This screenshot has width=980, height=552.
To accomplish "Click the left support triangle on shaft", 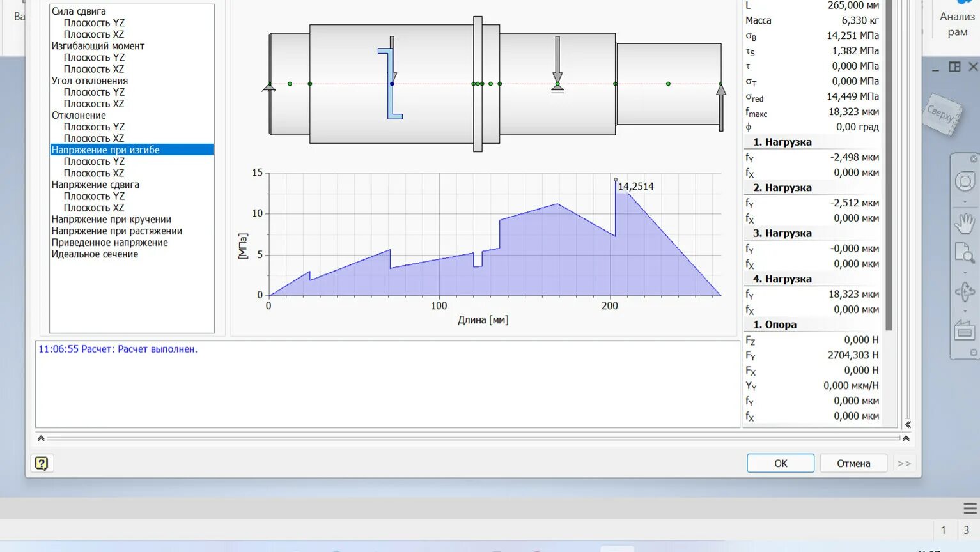I will [268, 87].
